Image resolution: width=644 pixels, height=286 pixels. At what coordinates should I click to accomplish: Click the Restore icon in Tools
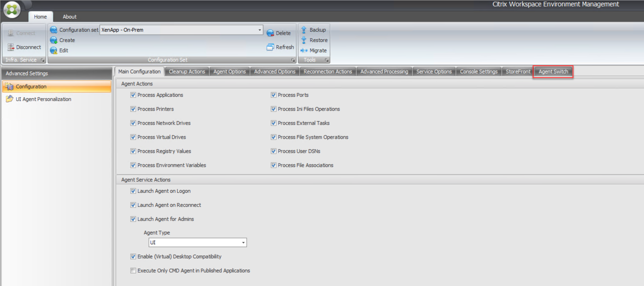click(304, 40)
